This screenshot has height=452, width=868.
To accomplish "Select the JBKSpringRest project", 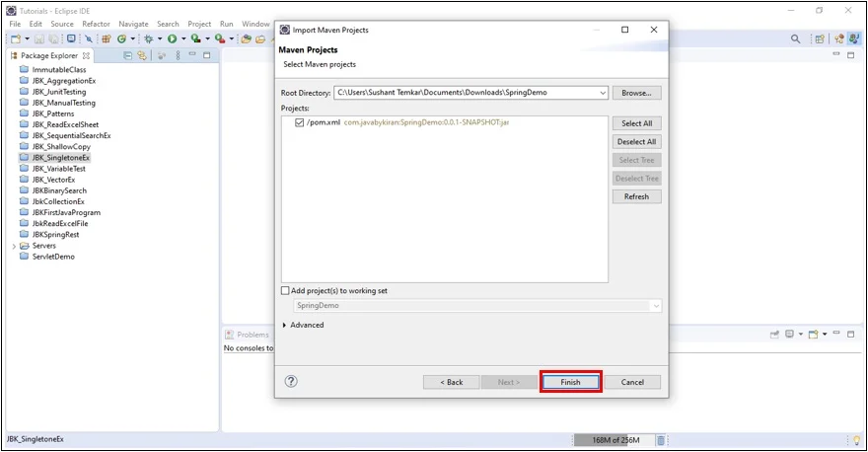I will (49, 235).
